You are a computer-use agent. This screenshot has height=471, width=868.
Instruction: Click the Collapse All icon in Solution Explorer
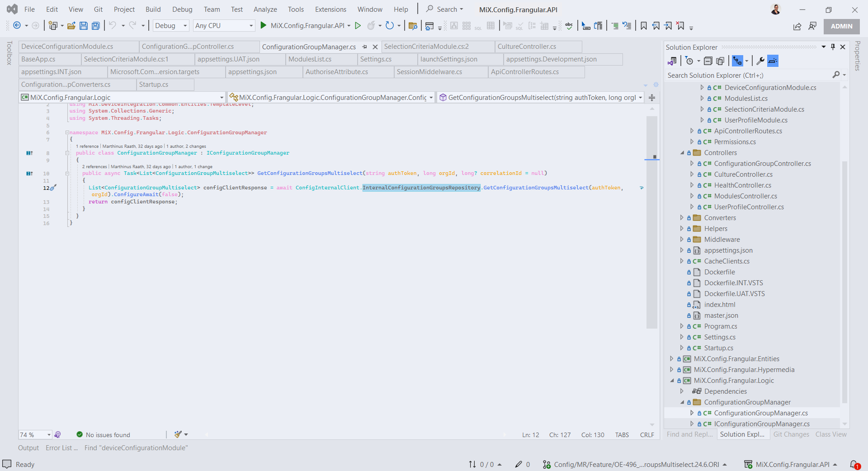click(708, 61)
